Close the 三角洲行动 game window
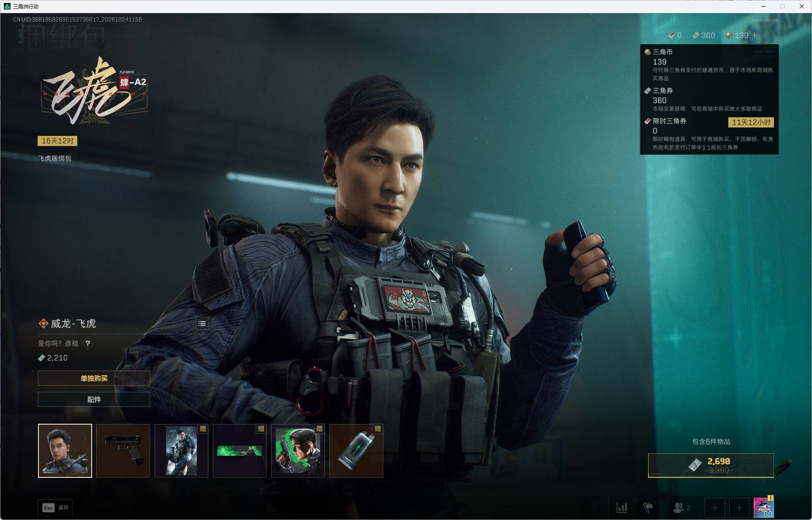Image resolution: width=812 pixels, height=520 pixels. [801, 6]
